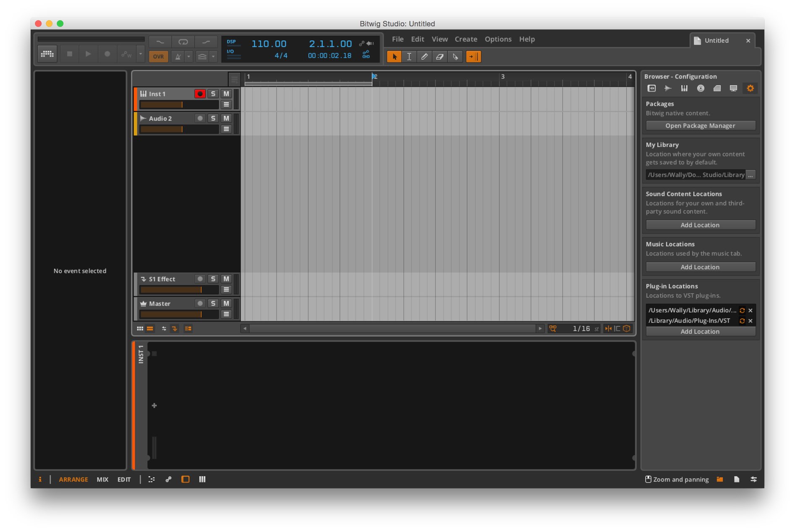Browse My Library path ellipsis button
The height and width of the screenshot is (532, 795).
tap(750, 175)
